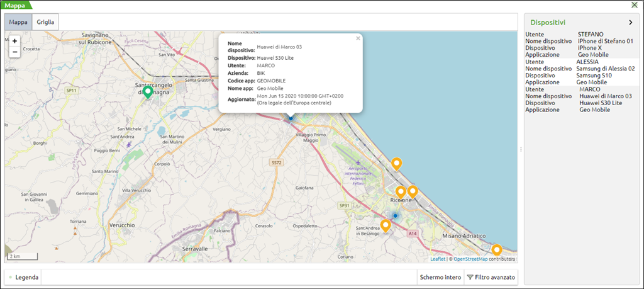Click the orange marker above Sant'Andrea in Besanigo
644x289 pixels.
click(x=386, y=225)
